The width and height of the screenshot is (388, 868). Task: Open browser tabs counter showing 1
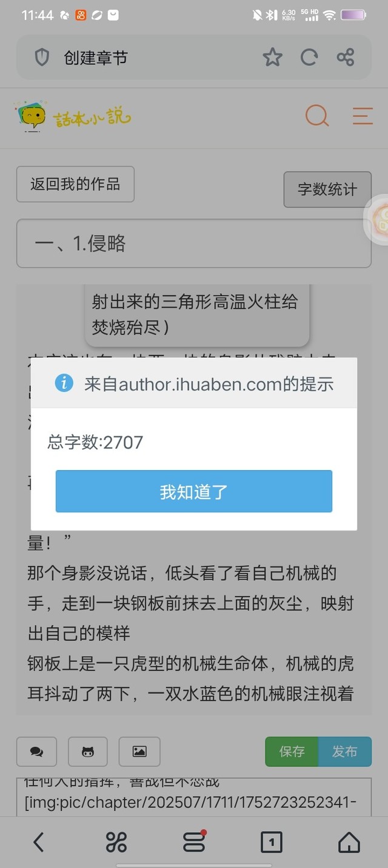(272, 842)
